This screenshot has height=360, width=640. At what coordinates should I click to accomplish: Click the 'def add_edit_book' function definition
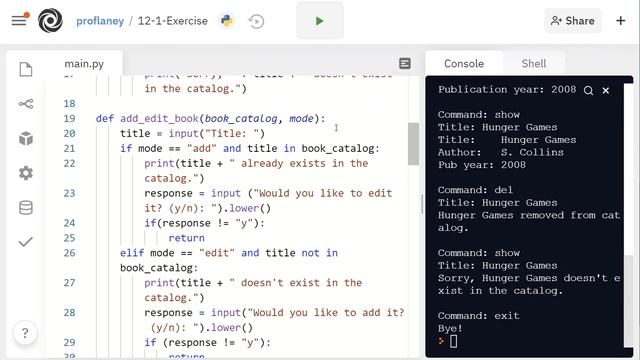click(x=210, y=118)
